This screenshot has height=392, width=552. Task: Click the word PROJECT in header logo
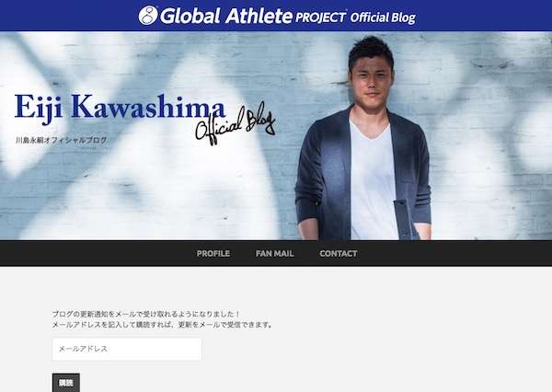[320, 17]
